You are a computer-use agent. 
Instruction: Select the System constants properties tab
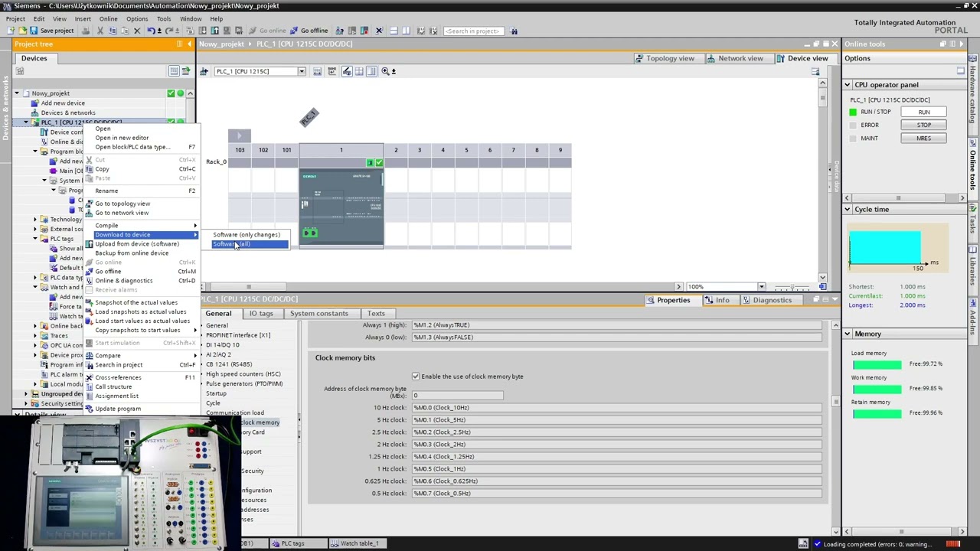pos(318,313)
